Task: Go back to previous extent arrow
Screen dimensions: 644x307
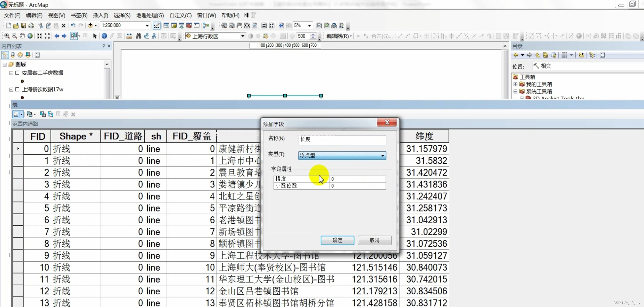Action: pos(57,36)
